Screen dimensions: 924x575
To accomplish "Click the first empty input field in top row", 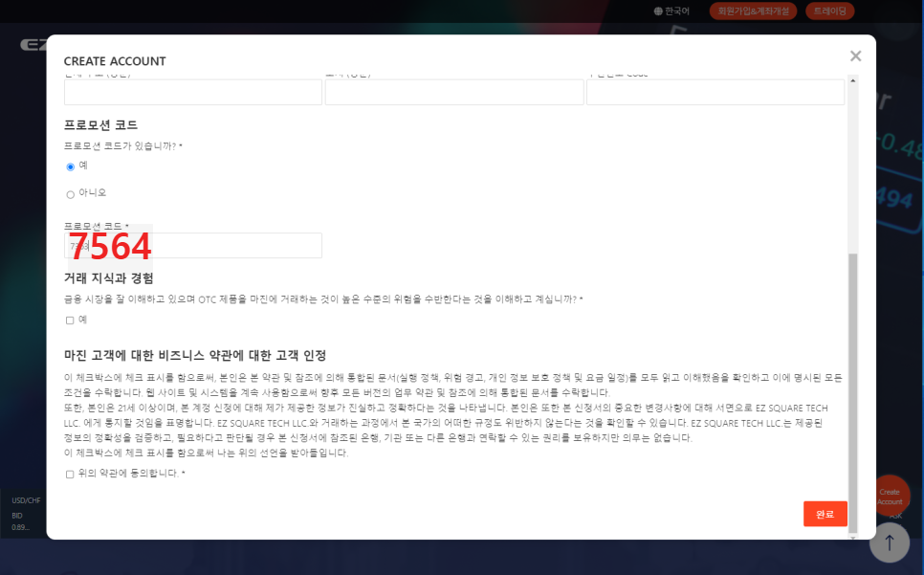I will point(193,93).
